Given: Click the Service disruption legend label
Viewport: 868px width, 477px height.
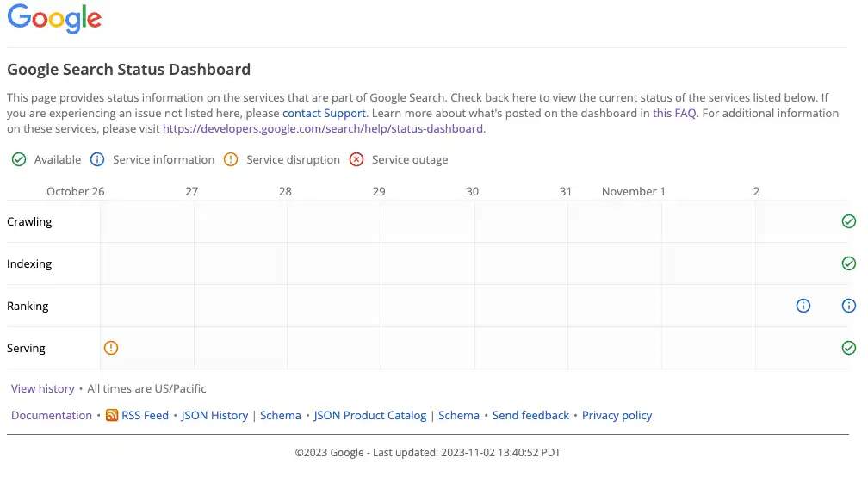Looking at the screenshot, I should point(294,160).
